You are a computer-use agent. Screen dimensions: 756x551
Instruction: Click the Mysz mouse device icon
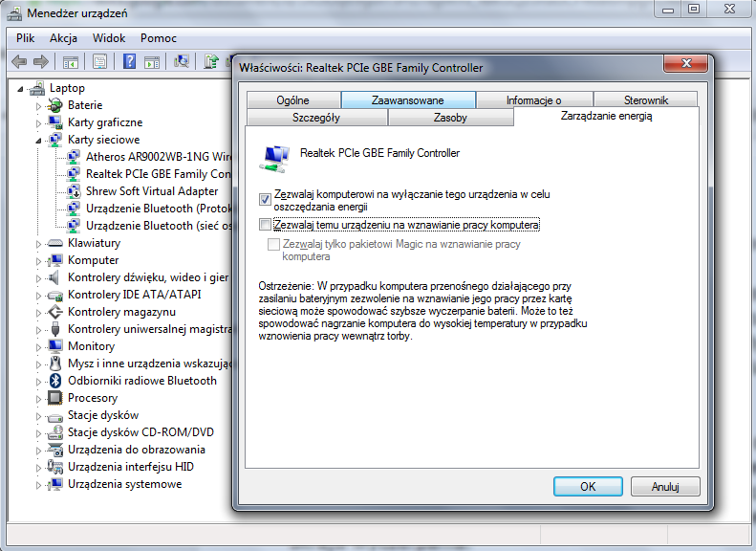coord(56,364)
